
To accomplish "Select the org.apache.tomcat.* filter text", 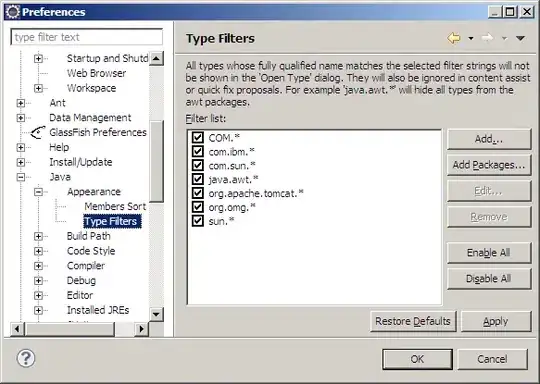I will [x=256, y=193].
